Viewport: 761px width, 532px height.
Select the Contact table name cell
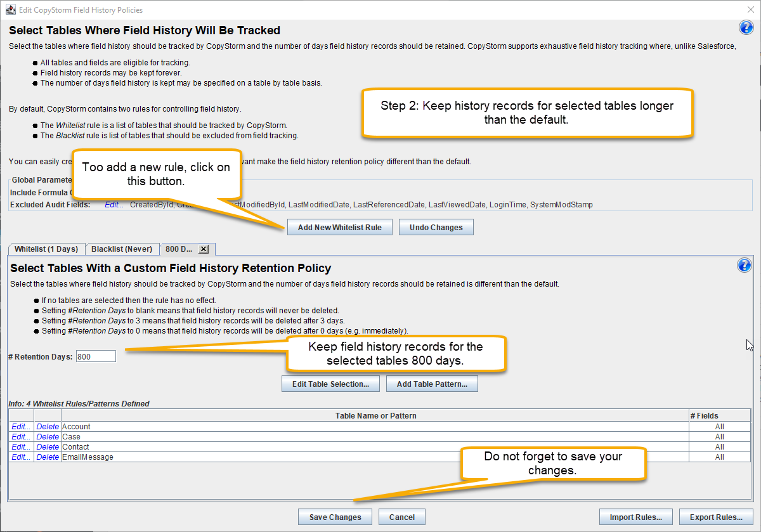(375, 447)
